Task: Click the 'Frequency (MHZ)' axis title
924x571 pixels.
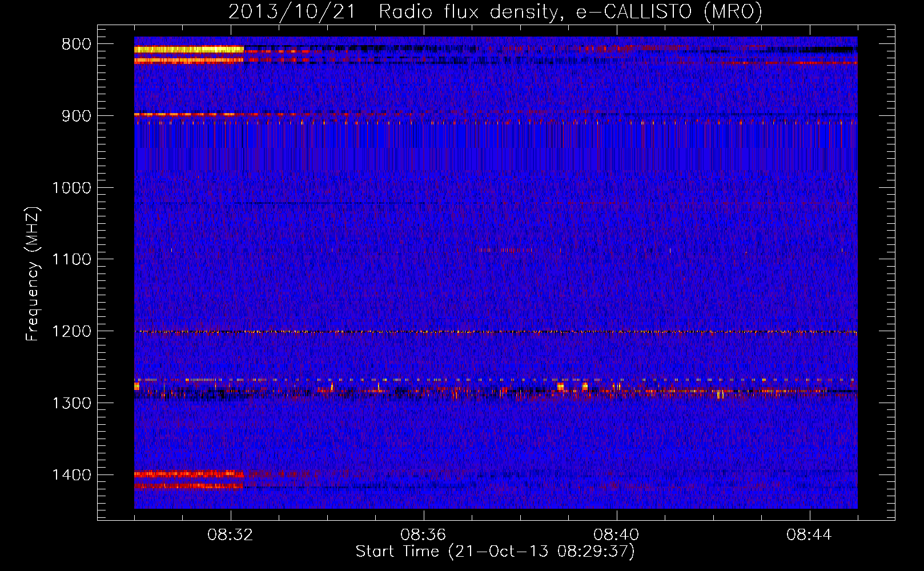Action: (x=33, y=274)
